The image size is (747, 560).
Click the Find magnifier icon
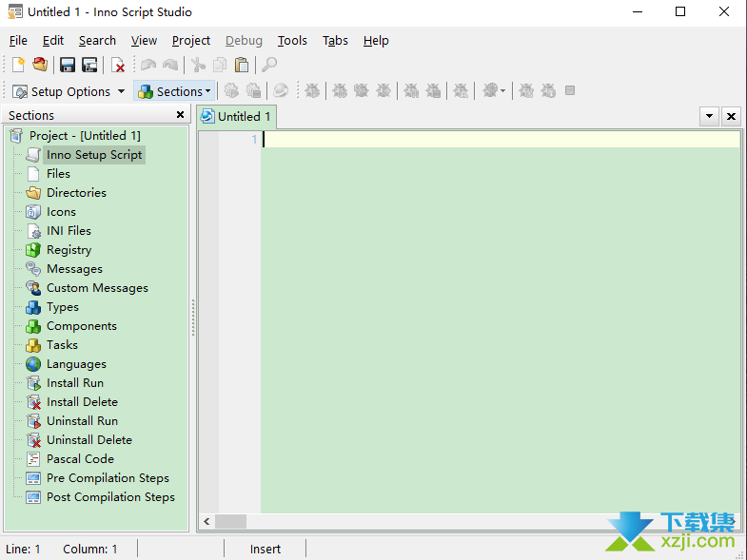click(269, 65)
